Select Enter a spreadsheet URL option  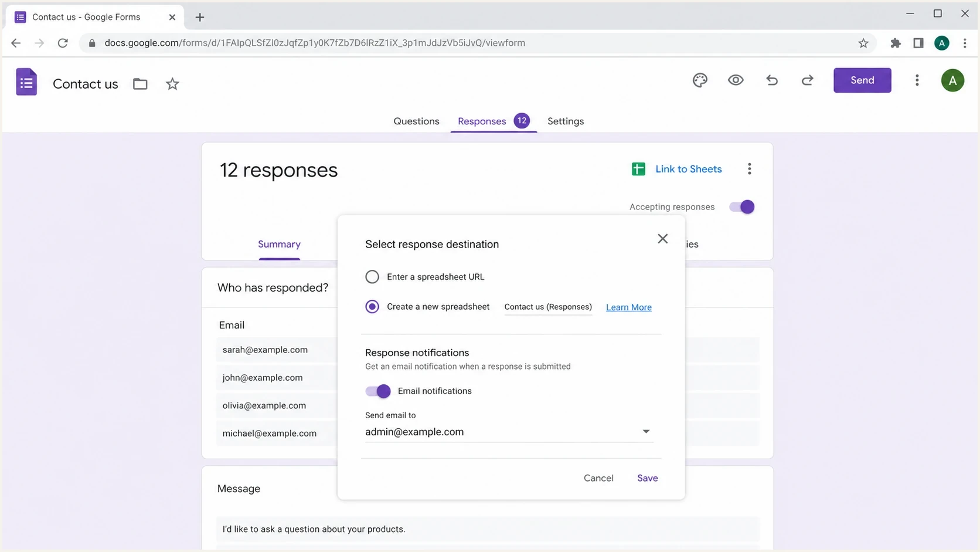(x=372, y=277)
